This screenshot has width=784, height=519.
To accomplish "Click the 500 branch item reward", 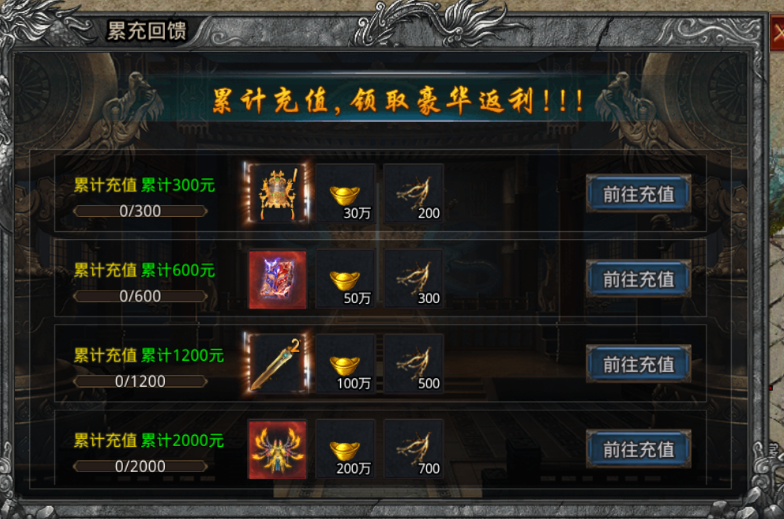I will [414, 364].
